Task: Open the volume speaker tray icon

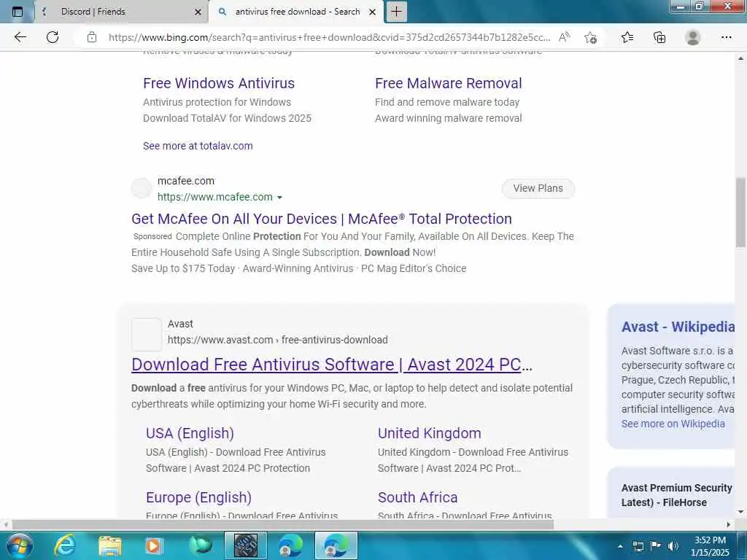Action: coord(673,546)
